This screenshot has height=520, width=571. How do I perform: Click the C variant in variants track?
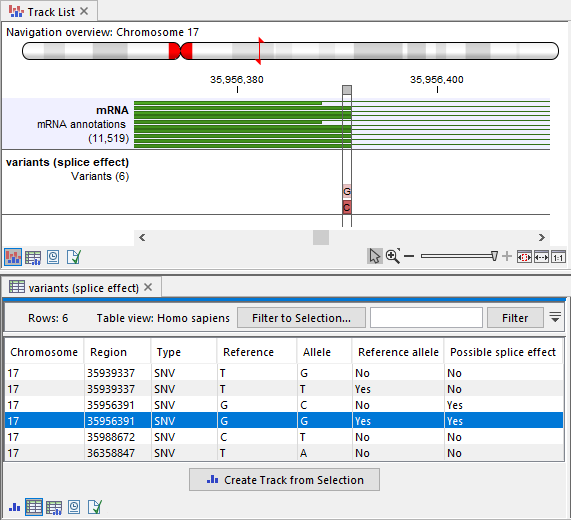click(x=347, y=207)
